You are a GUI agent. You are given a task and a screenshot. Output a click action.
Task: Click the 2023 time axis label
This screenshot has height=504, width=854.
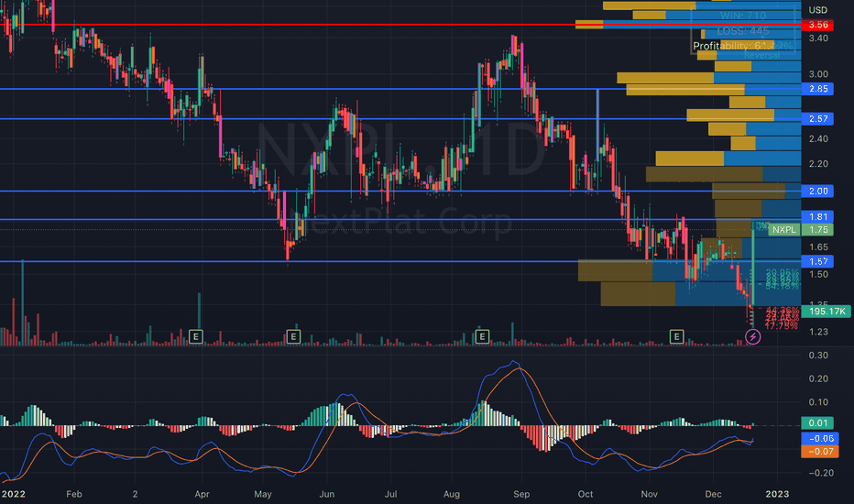pos(777,494)
